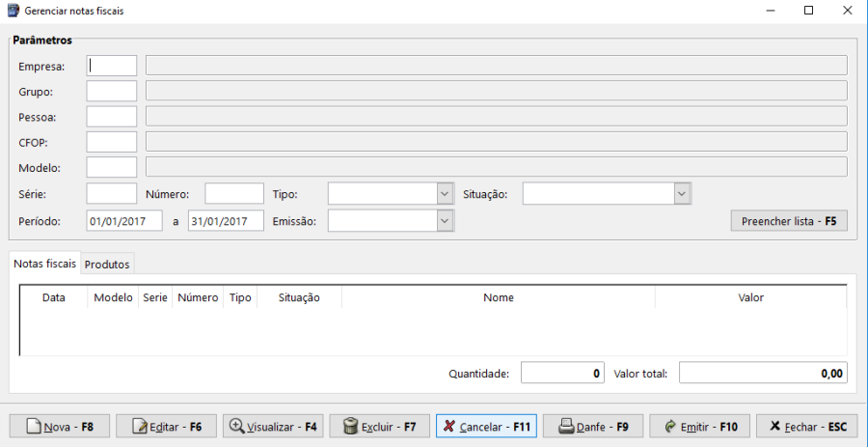The width and height of the screenshot is (868, 447).
Task: Open the Situação dropdown
Action: [x=682, y=194]
